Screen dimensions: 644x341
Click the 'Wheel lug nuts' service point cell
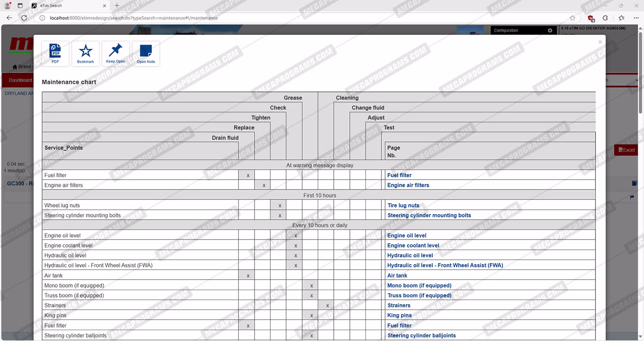pyautogui.click(x=140, y=206)
